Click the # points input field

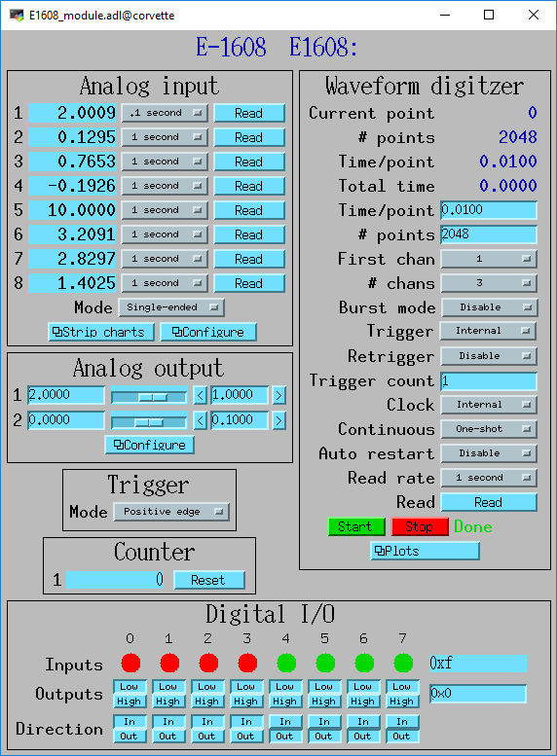[x=489, y=234]
